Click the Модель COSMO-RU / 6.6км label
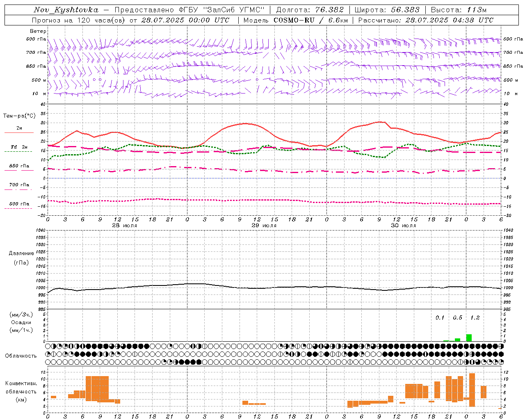Viewport: 525px width, 420px height. click(x=296, y=20)
